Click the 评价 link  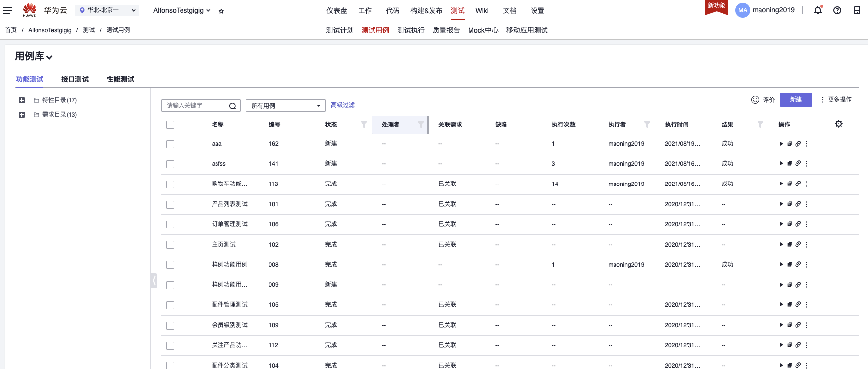pos(769,100)
